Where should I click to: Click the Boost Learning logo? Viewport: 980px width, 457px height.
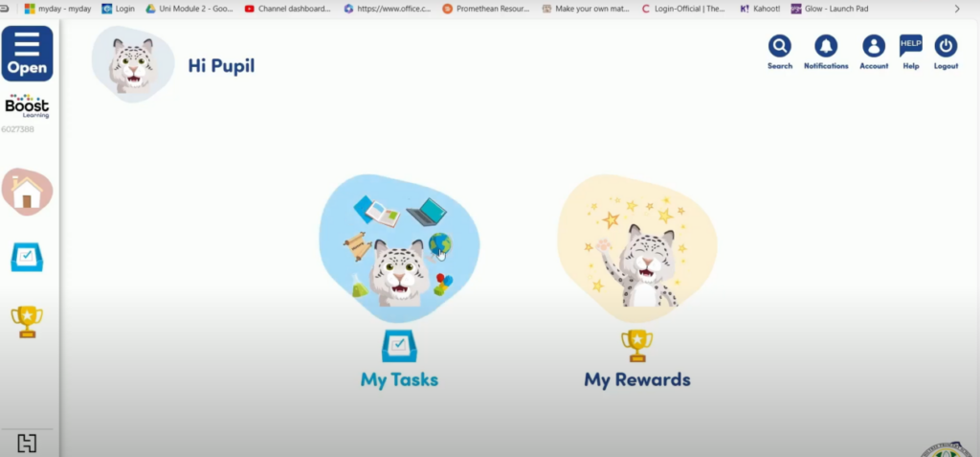pos(27,106)
